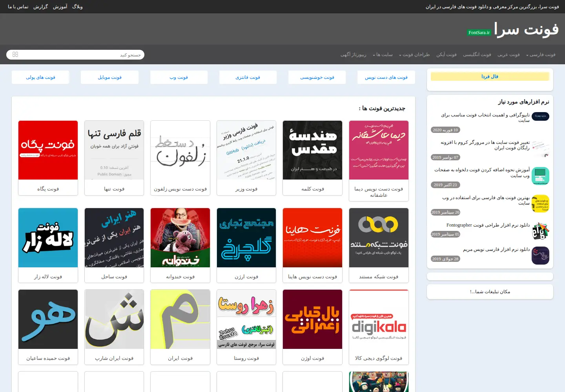Image resolution: width=565 pixels, height=392 pixels.
Task: Click the search icon in search box
Action: (15, 54)
